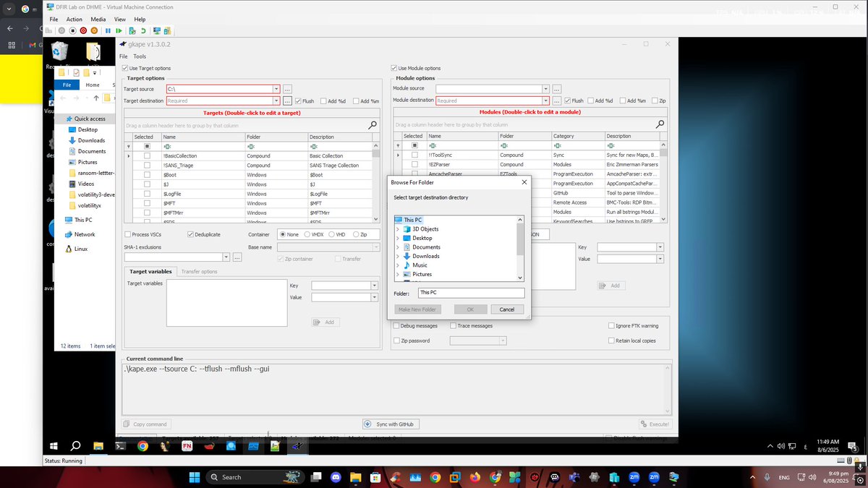Viewport: 868px width, 488px height.
Task: Uncheck Flush next to Target destination
Action: (298, 100)
